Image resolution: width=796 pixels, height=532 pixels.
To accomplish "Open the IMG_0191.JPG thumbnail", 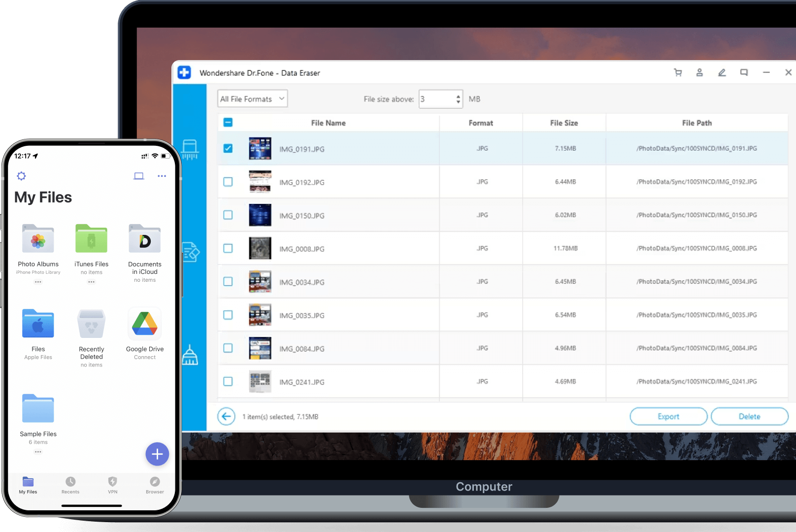I will tap(260, 148).
